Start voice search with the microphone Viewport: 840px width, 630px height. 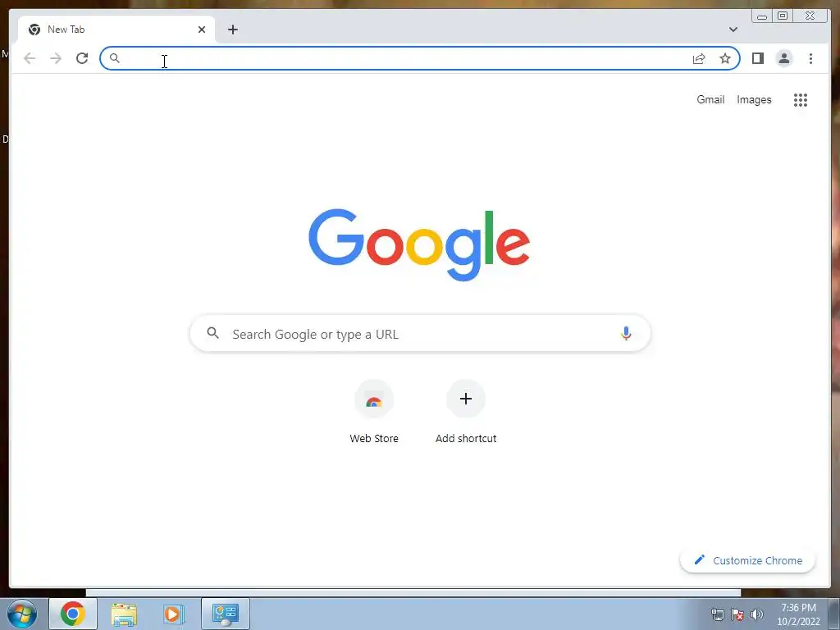626,333
